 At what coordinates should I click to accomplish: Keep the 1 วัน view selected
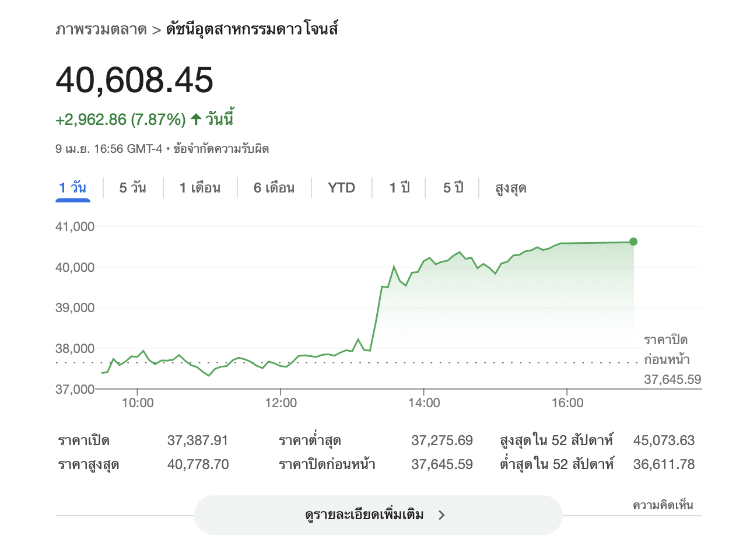click(72, 187)
